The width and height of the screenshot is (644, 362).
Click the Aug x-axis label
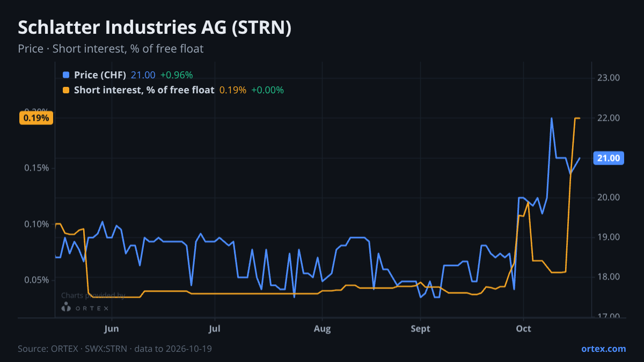322,328
